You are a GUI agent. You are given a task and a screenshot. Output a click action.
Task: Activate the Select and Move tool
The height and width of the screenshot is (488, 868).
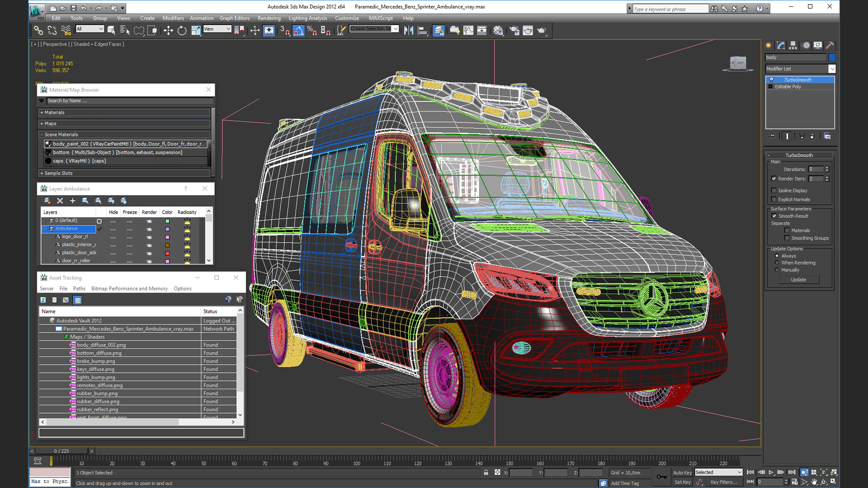(x=168, y=30)
